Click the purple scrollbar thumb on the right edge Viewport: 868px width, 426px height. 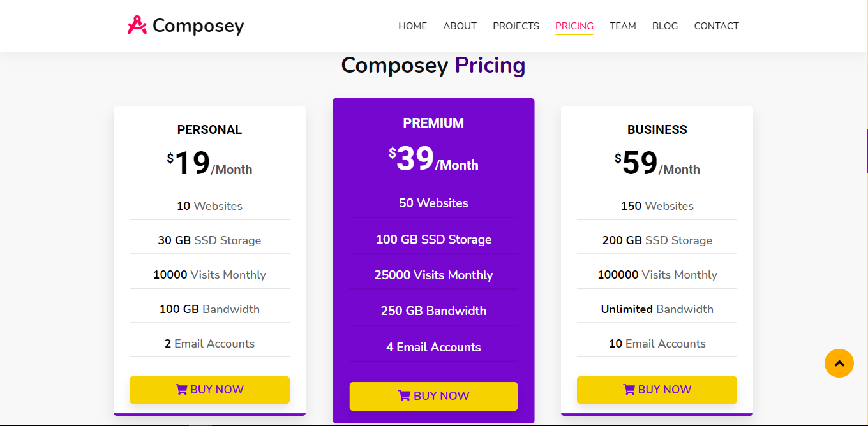(866, 151)
